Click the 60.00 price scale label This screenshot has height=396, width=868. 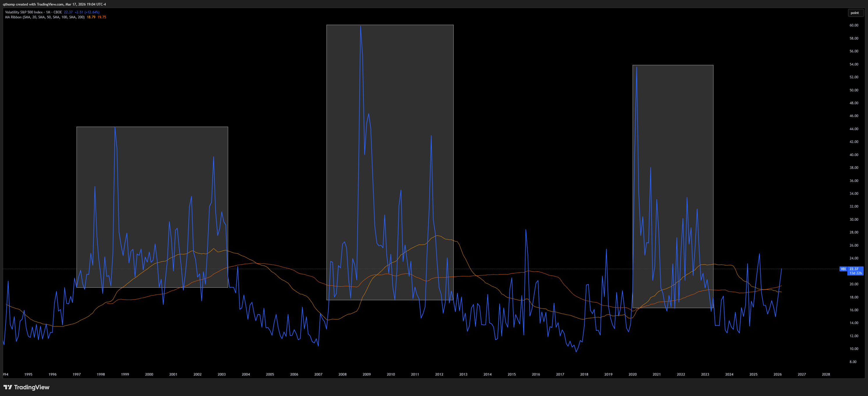(854, 25)
